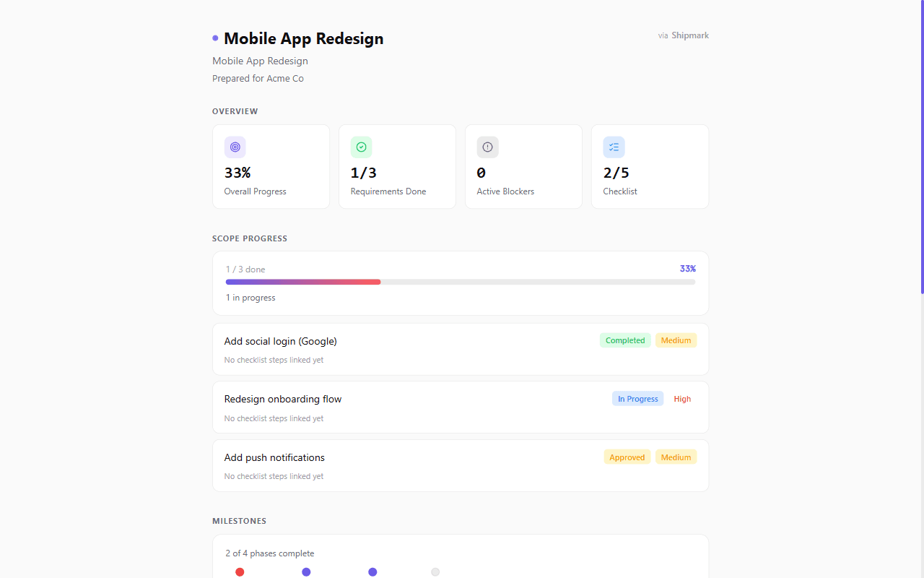Click the 2/5 checklist count

[x=616, y=173]
